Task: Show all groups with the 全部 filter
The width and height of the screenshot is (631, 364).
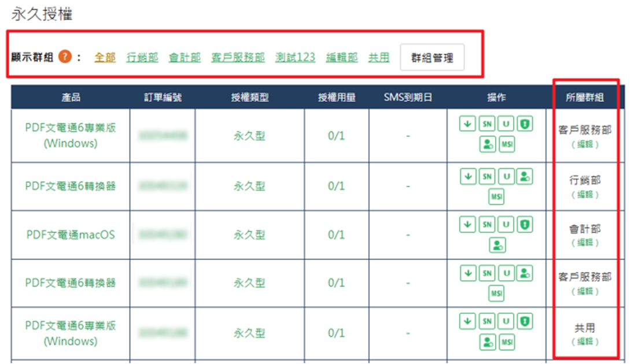Action: coord(105,58)
